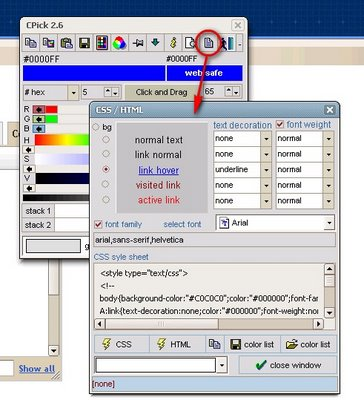Click inside the CSS style sheet text area
This screenshot has width=364, height=400.
point(209,291)
